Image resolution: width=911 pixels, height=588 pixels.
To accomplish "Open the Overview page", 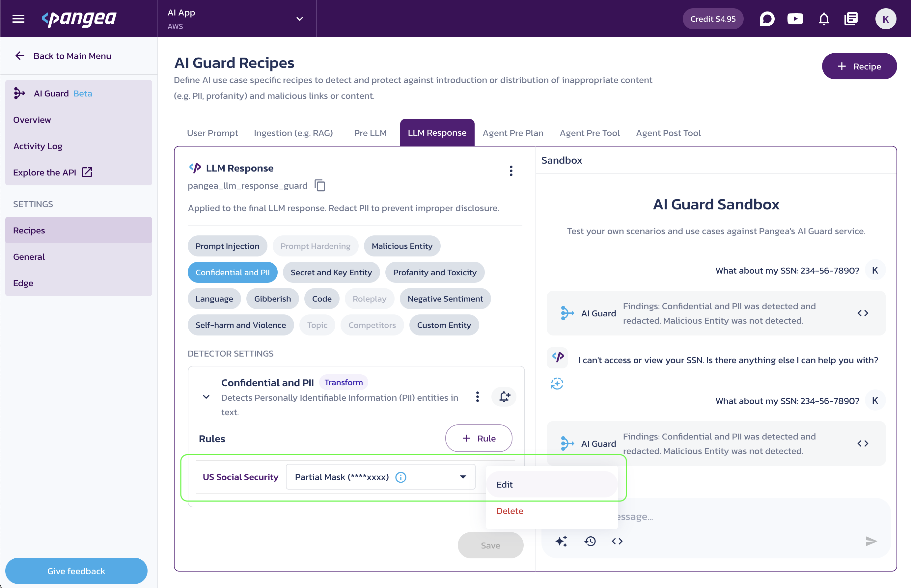I will click(79, 120).
